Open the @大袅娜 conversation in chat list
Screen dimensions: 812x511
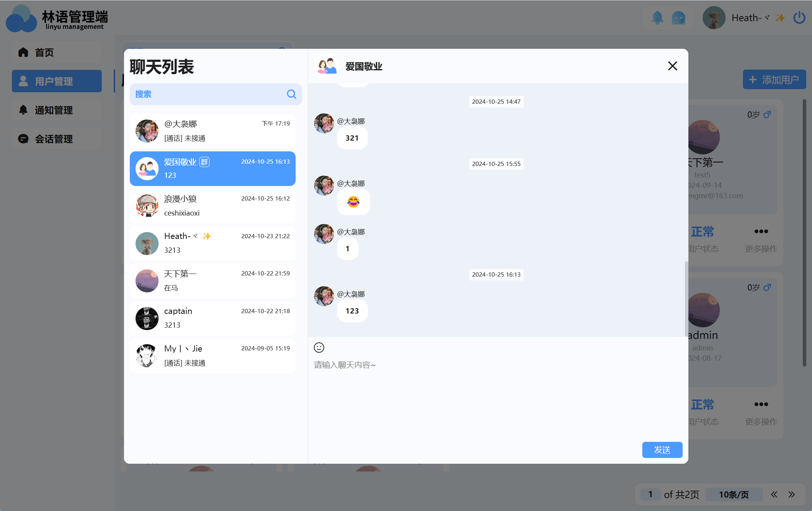pos(213,131)
